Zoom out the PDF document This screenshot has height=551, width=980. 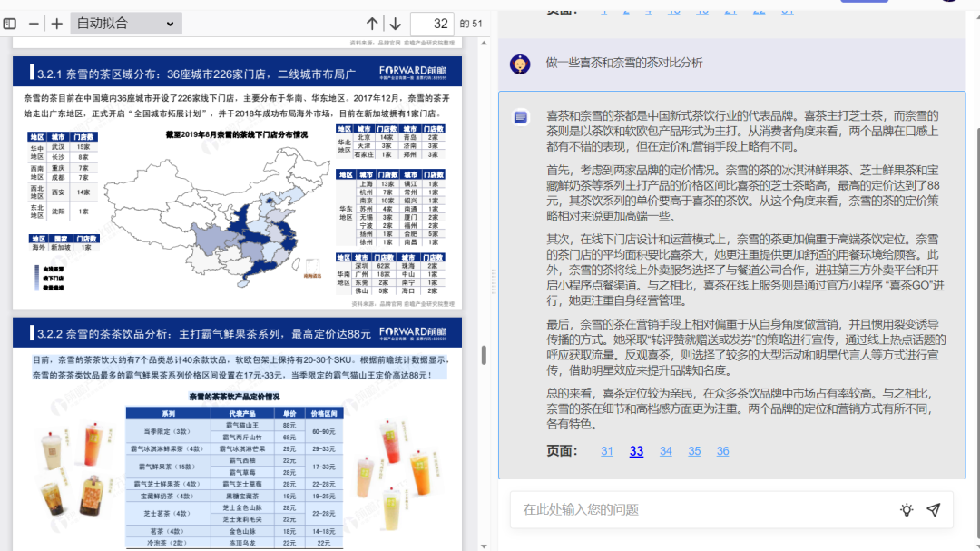coord(34,24)
